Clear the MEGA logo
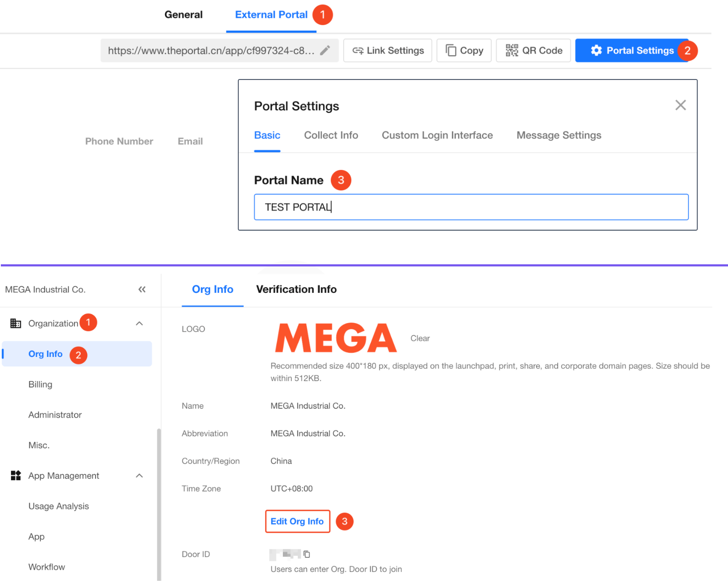 (x=420, y=338)
